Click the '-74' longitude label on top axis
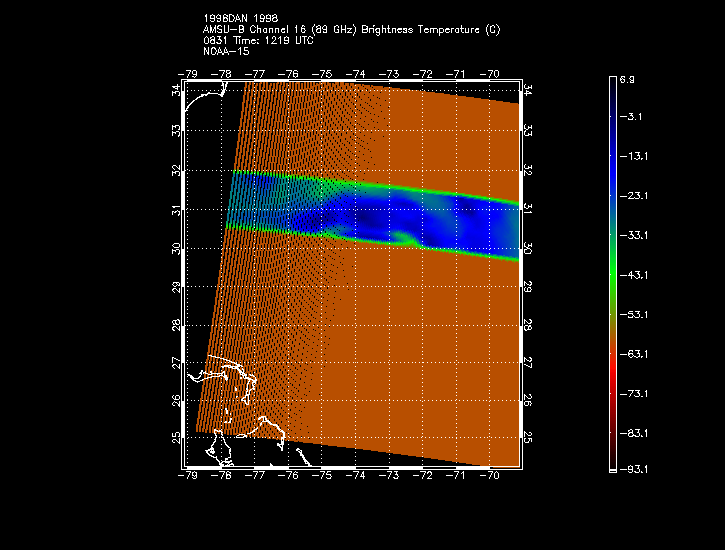 click(356, 74)
